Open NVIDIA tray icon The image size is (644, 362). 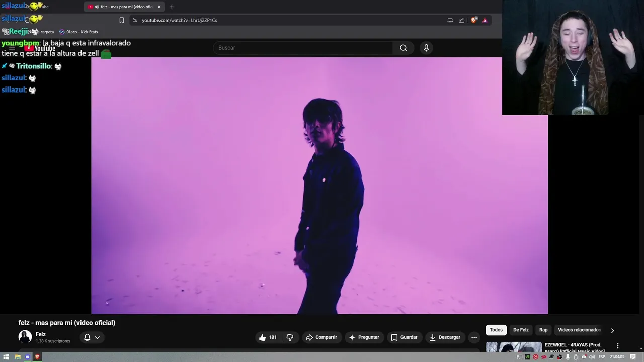click(x=527, y=357)
